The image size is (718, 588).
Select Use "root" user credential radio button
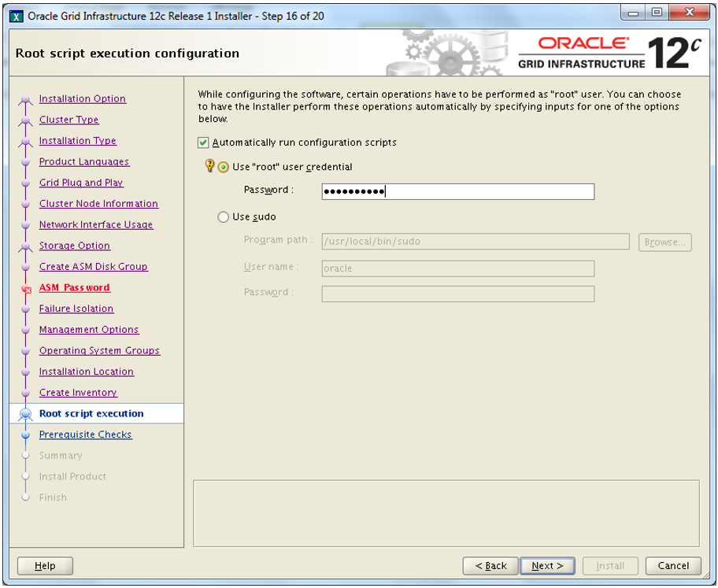click(x=223, y=167)
